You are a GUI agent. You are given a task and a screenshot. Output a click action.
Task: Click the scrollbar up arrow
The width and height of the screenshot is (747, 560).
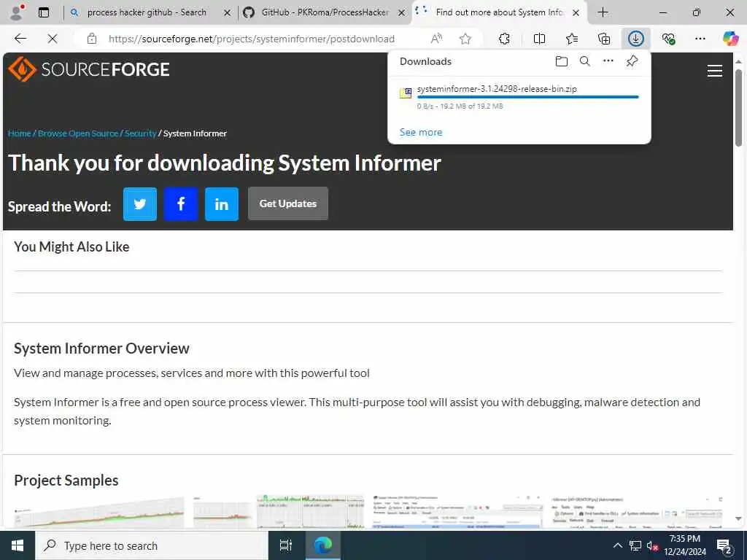click(738, 61)
